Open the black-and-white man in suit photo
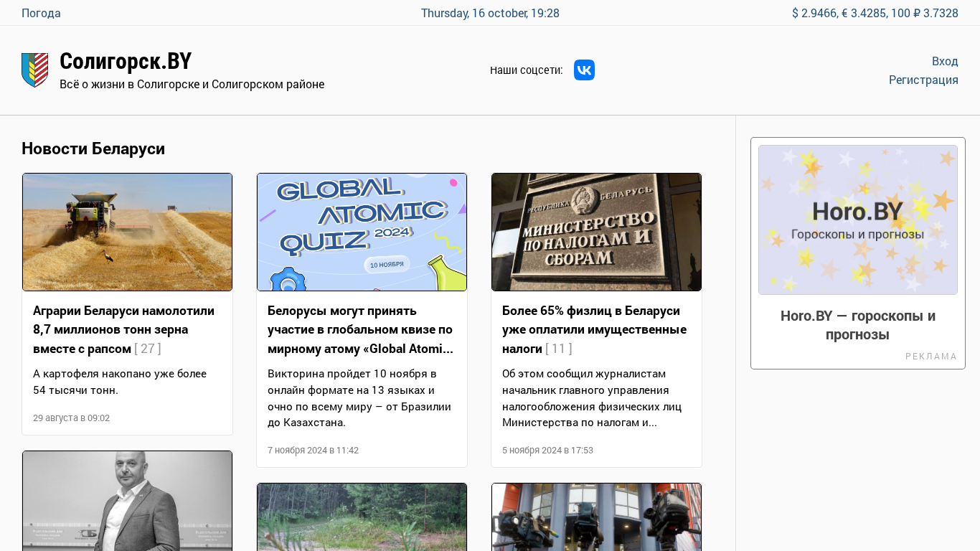 [x=127, y=501]
